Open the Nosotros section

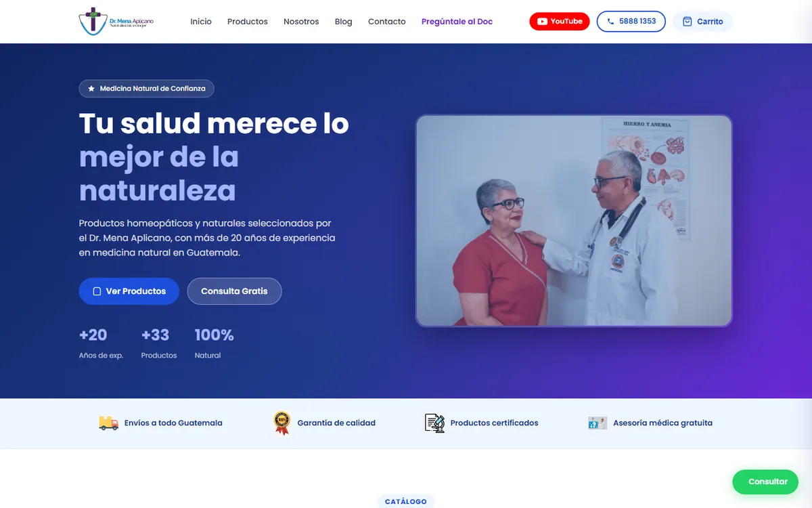pyautogui.click(x=301, y=22)
